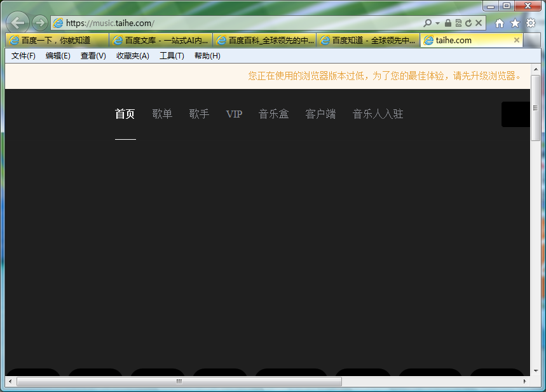546x392 pixels.
Task: Open the 工具(T) menu
Action: [172, 56]
